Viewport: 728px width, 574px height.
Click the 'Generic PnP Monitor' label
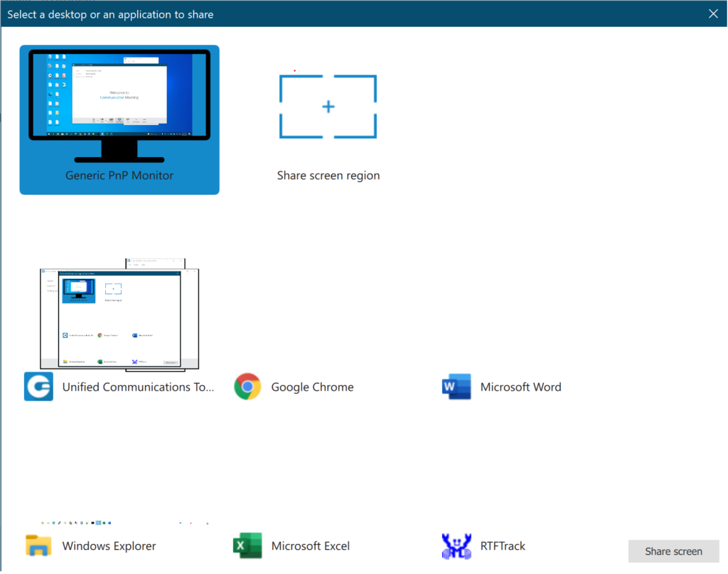pos(119,175)
